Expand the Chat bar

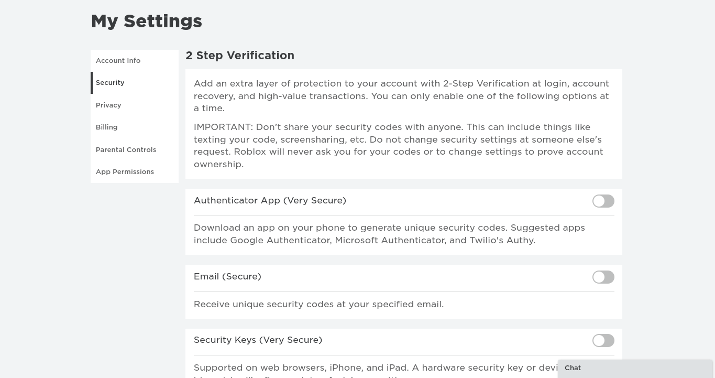(635, 368)
